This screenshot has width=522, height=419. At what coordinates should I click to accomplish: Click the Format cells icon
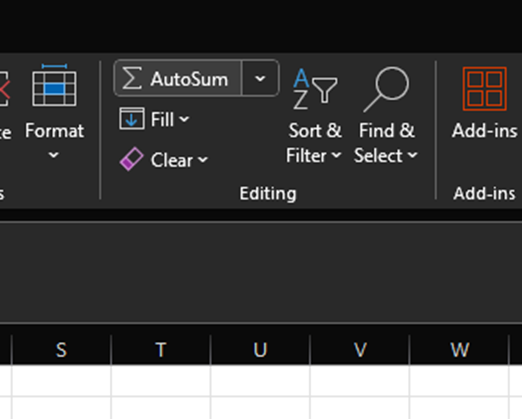[54, 85]
